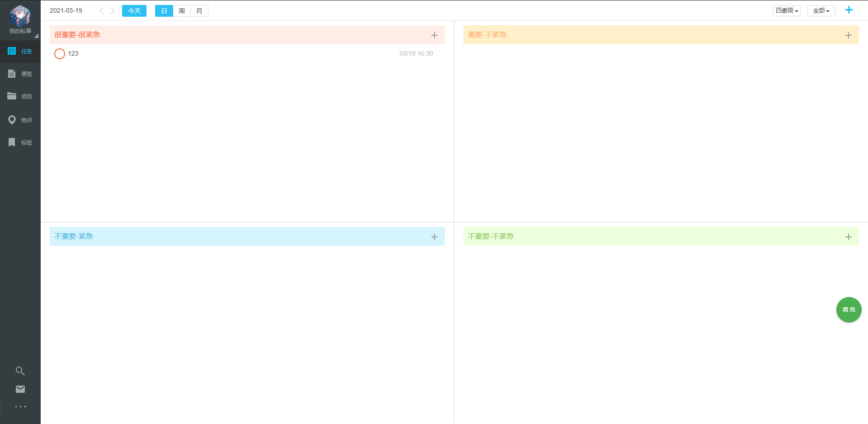Mark task 123 complete via circle
This screenshot has height=424, width=868.
(x=60, y=54)
